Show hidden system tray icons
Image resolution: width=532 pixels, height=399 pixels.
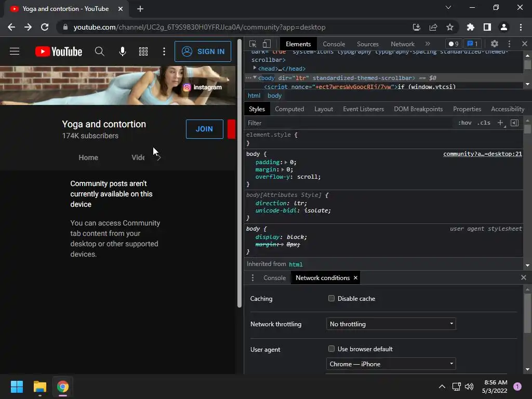(442, 387)
